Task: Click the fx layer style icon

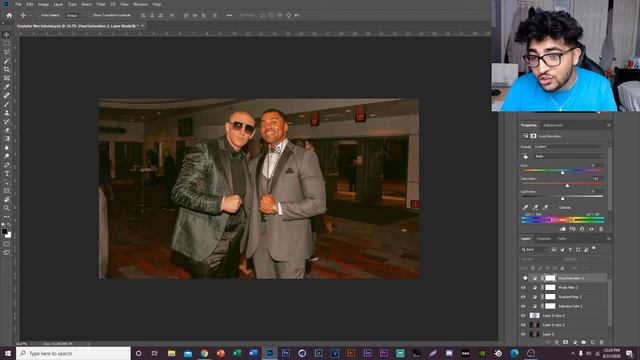Action: coord(556,342)
